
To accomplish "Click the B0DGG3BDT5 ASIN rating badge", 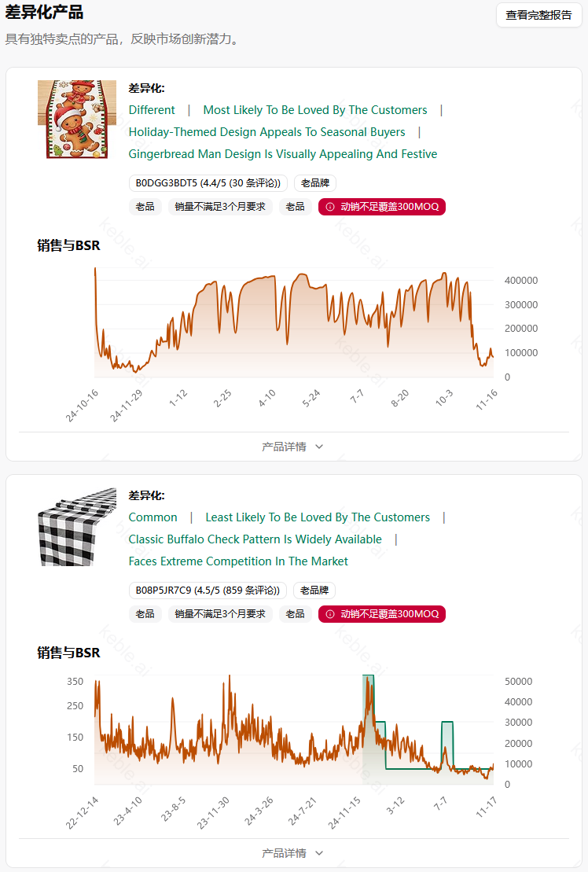I will 208,183.
